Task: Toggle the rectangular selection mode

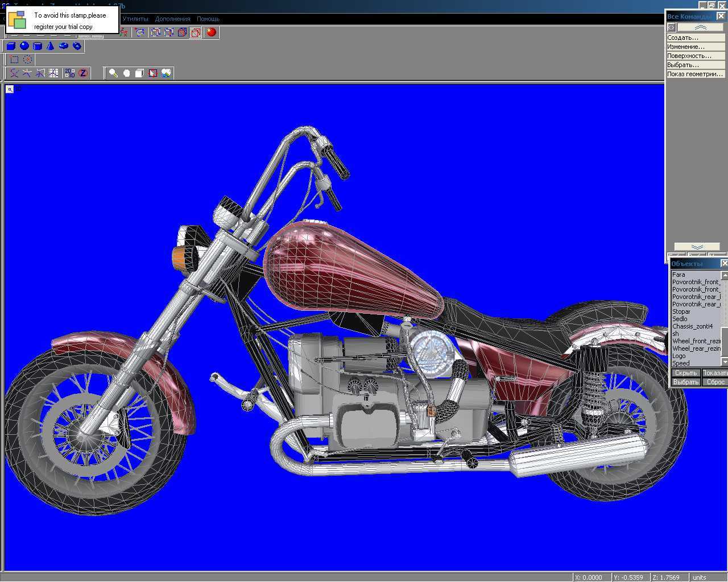Action: pyautogui.click(x=14, y=60)
